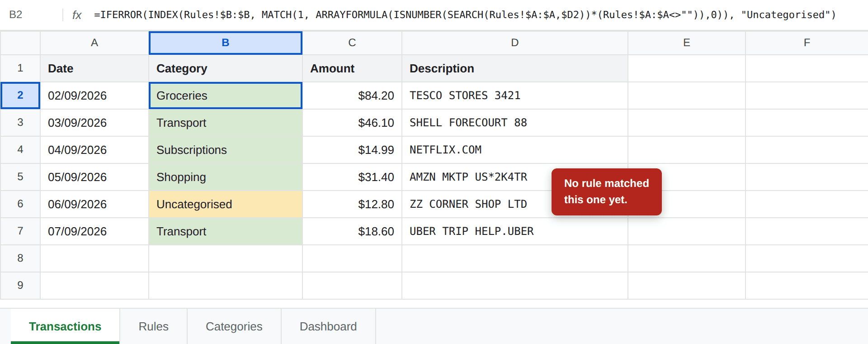Click the UBER TRIP HELP.UBER description

pyautogui.click(x=515, y=231)
